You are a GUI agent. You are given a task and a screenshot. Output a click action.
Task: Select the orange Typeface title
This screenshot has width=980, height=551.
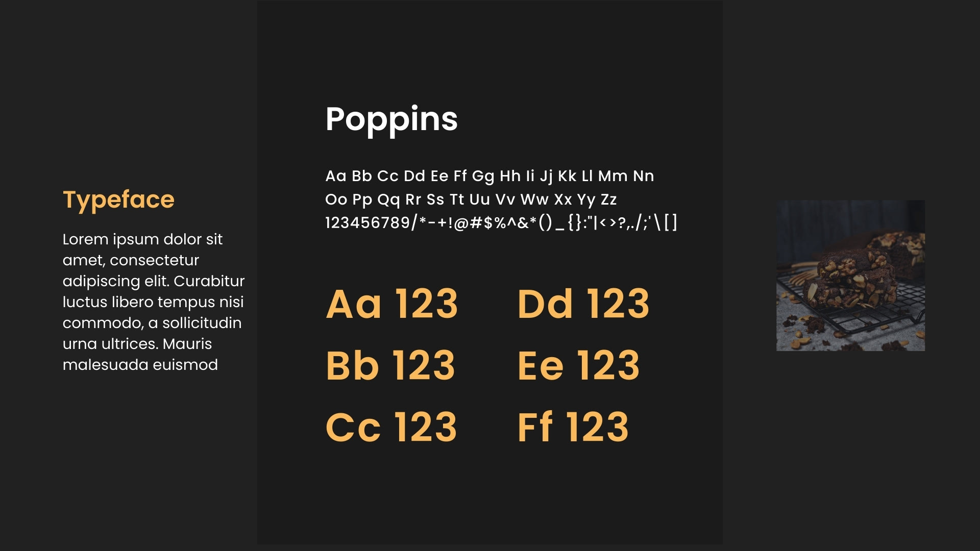(x=118, y=200)
